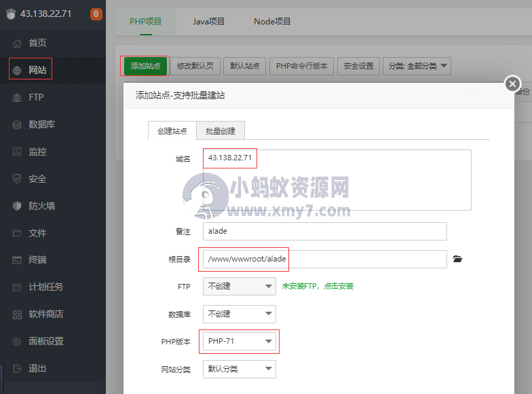Click the 域名 text area
532x394 pixels.
click(x=337, y=180)
